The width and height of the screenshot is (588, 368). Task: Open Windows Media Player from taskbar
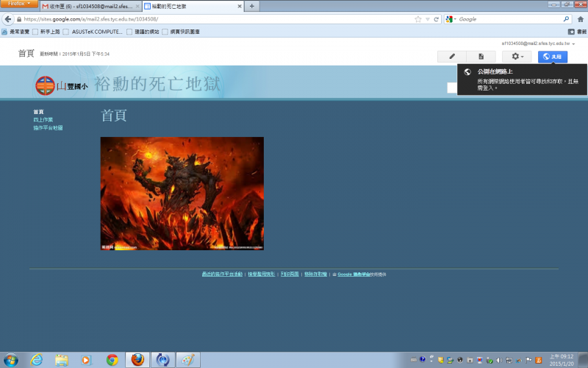click(87, 360)
